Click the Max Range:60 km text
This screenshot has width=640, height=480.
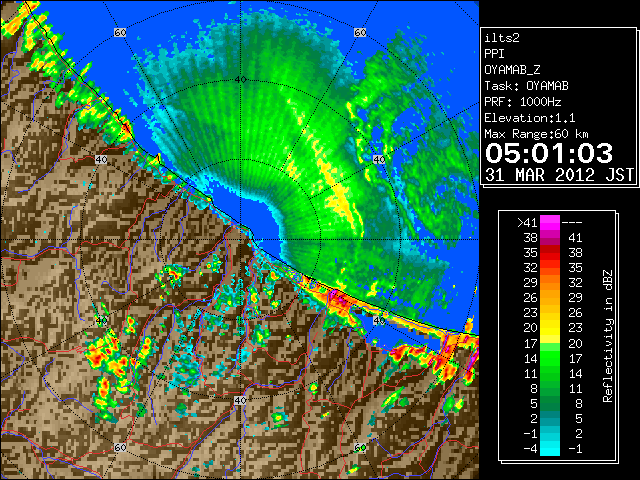click(536, 134)
